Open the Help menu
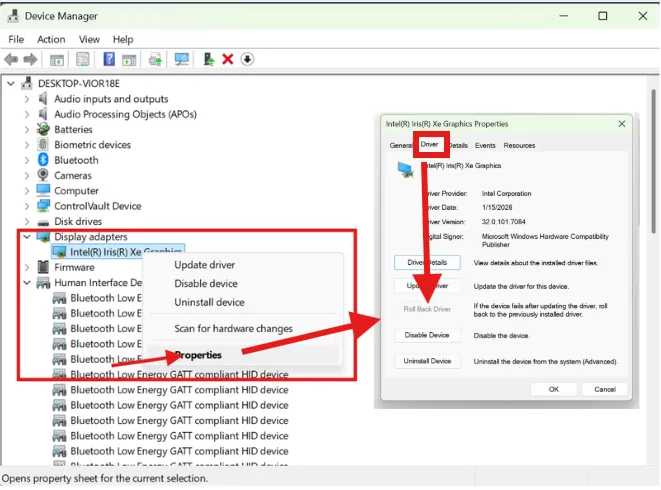 [123, 39]
